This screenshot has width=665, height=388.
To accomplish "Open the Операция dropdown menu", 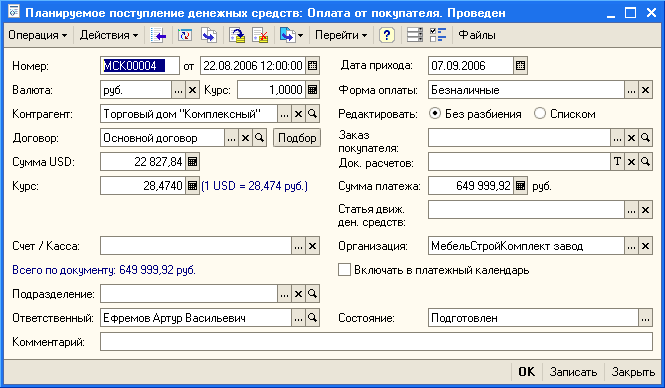I will click(x=37, y=35).
